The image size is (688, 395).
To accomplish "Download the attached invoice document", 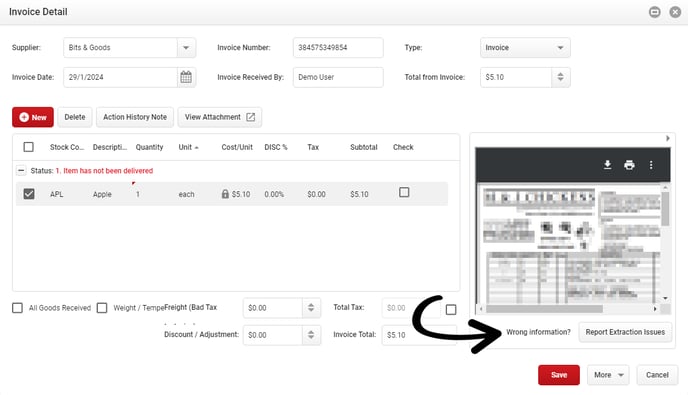I will (607, 165).
